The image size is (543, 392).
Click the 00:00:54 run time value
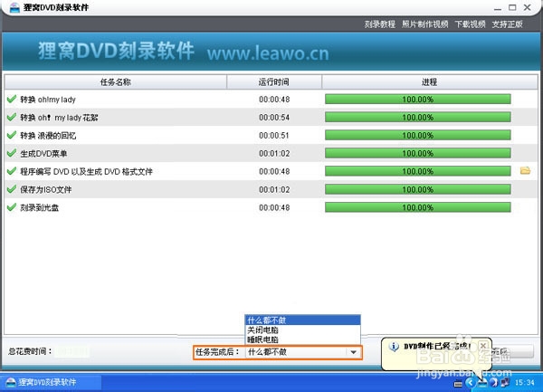point(274,118)
